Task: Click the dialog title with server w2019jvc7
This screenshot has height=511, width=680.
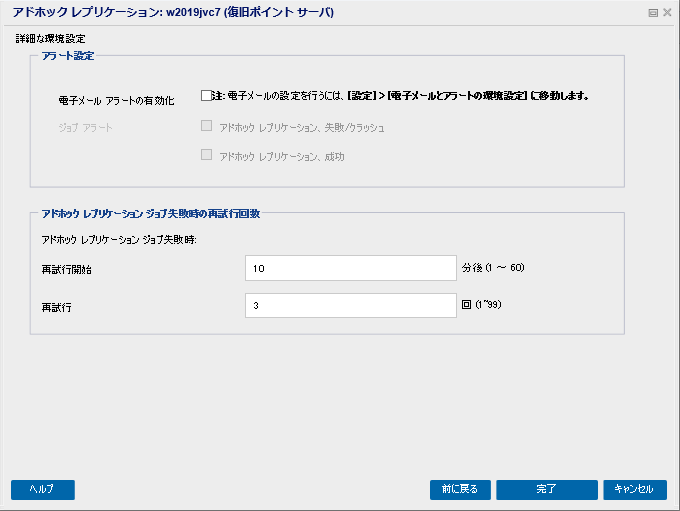Action: click(173, 12)
